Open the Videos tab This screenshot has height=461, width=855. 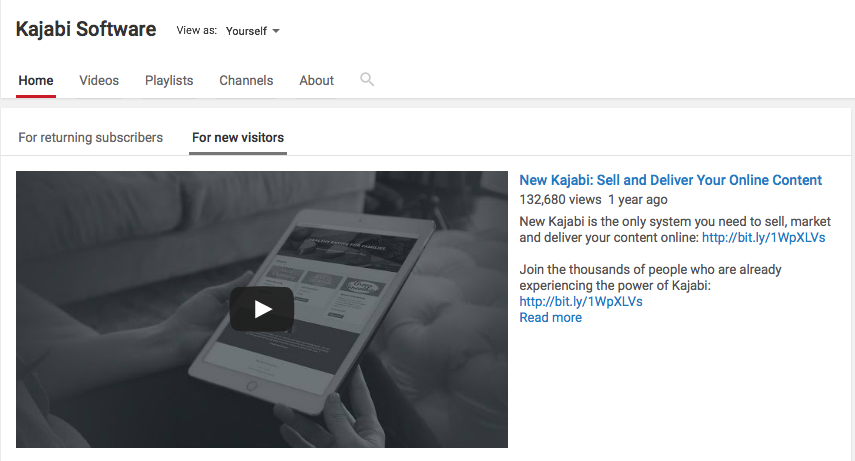pos(99,81)
